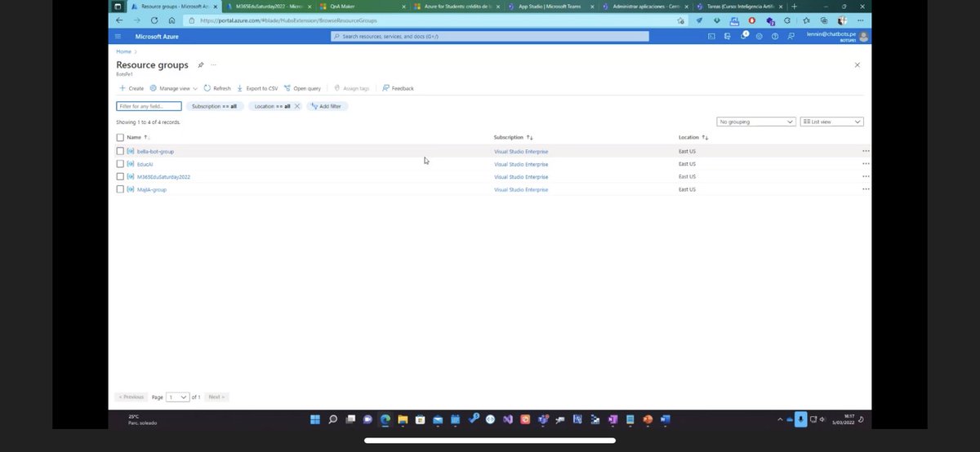
Task: Sort by the Location column
Action: tap(693, 137)
